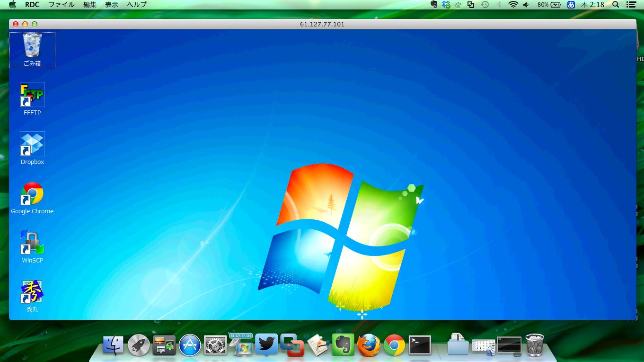The width and height of the screenshot is (644, 362).
Task: Select the WinSCP desktop shortcut
Action: 32,247
